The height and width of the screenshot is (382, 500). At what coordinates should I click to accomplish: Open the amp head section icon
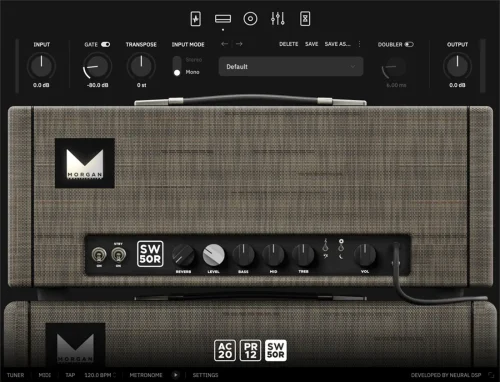[223, 19]
